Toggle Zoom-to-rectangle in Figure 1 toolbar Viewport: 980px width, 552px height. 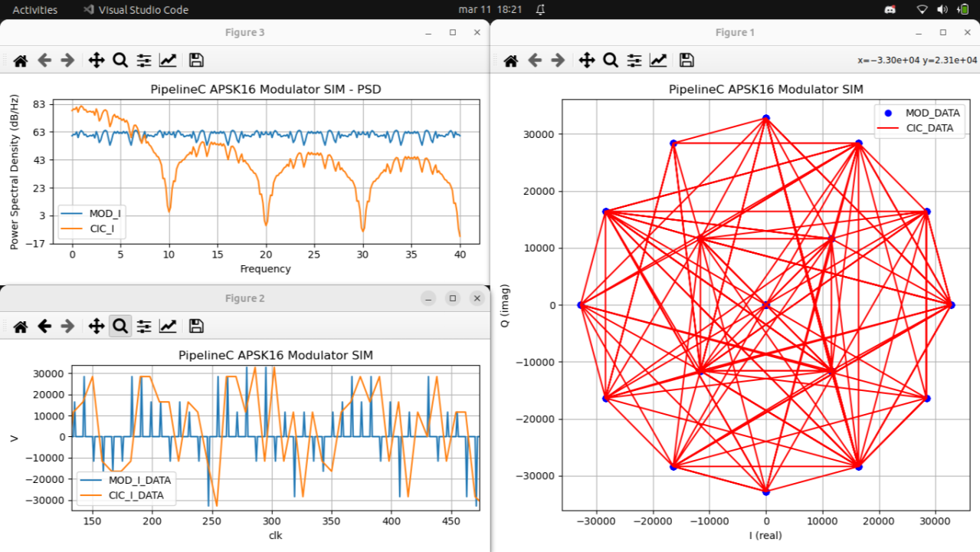[610, 61]
